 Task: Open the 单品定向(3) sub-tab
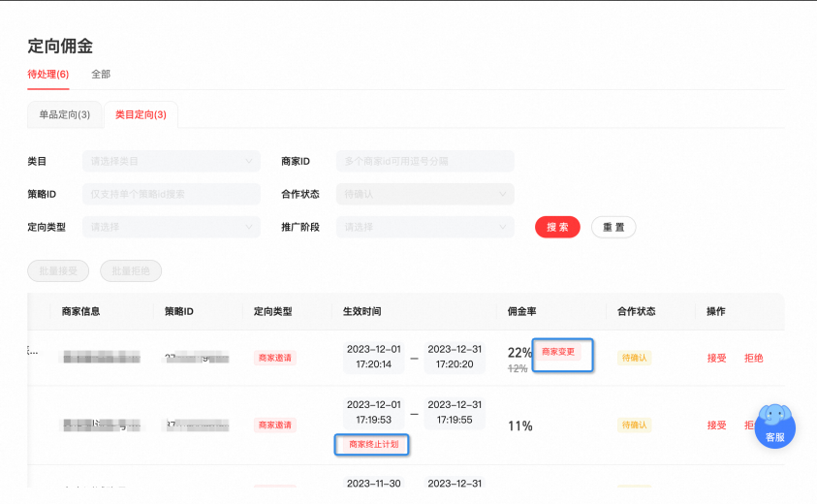(65, 114)
